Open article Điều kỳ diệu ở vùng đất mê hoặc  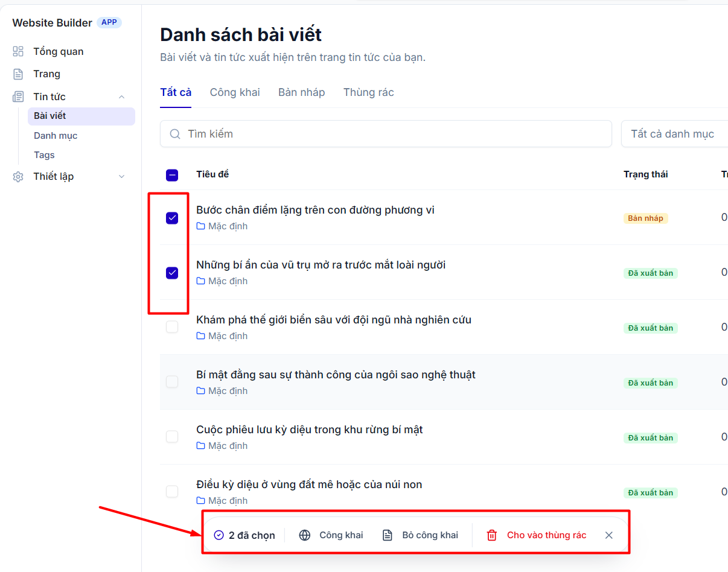tap(309, 485)
